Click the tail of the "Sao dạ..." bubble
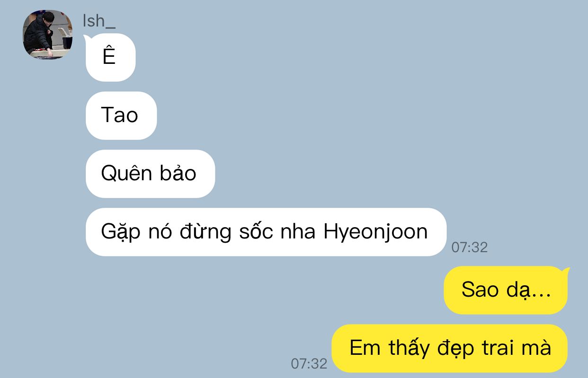The height and width of the screenshot is (378, 588). [565, 272]
